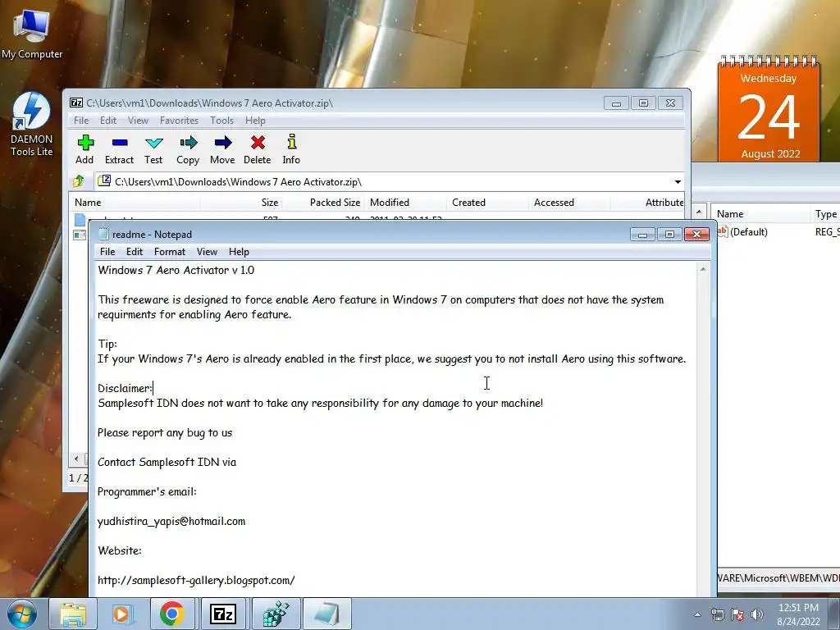
Task: Close the readme Notepad window
Action: [697, 235]
